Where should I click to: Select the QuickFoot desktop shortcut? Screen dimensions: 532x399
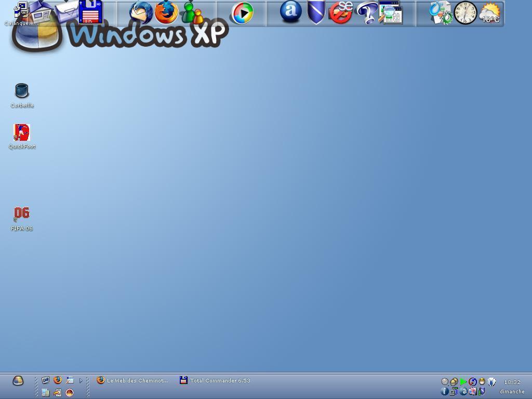tap(22, 133)
